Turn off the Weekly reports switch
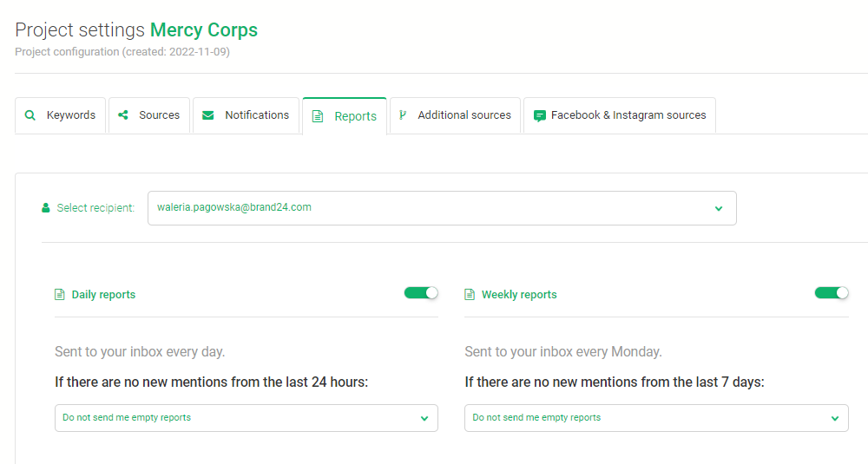The image size is (868, 464). click(x=832, y=293)
